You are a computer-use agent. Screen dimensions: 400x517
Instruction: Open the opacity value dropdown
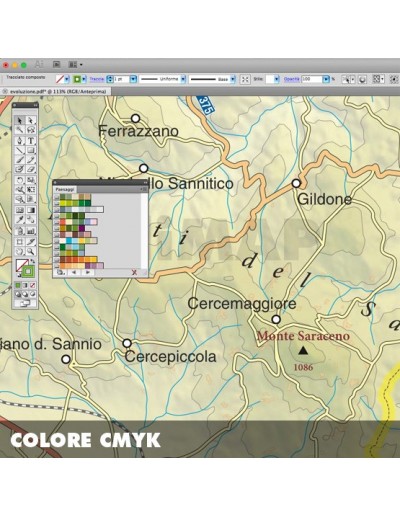tap(326, 79)
